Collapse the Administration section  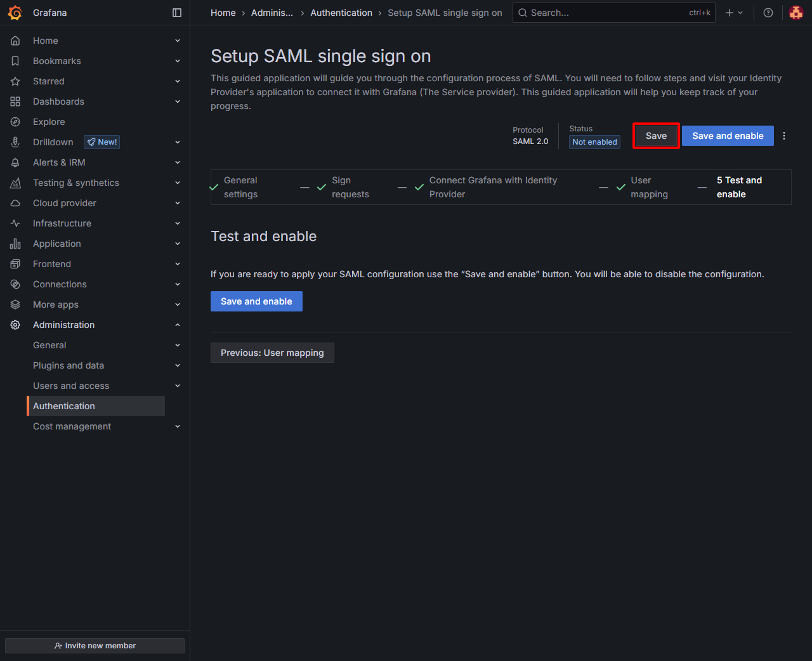click(178, 325)
